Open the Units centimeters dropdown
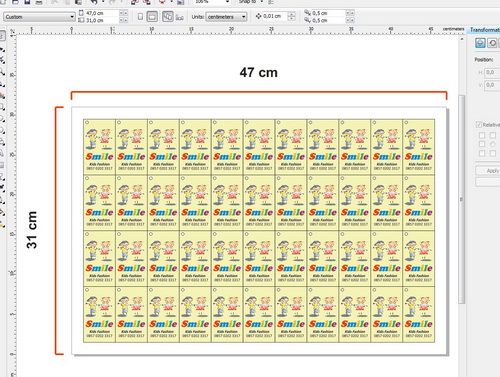Screen dimensions: 500x377 pos(226,17)
